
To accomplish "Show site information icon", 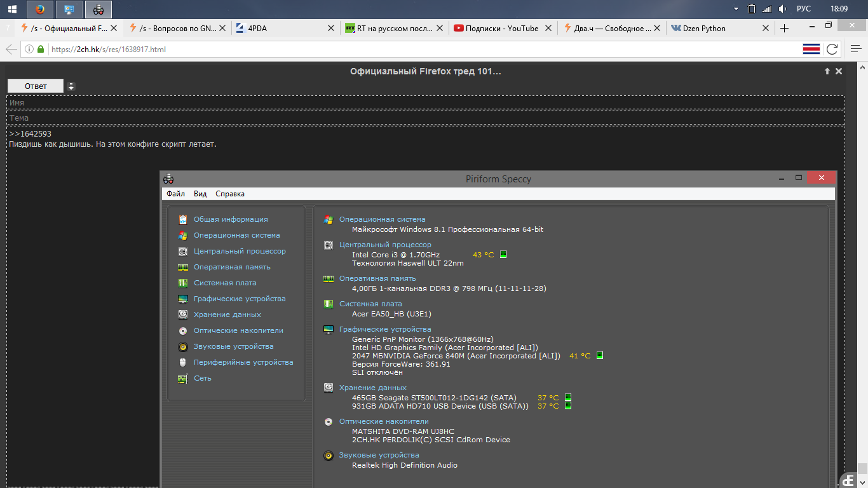I will (x=29, y=49).
